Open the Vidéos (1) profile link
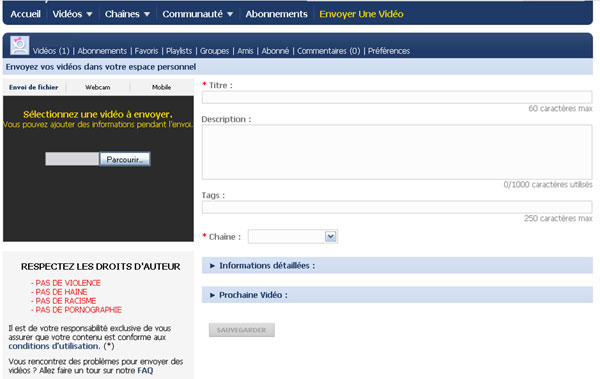This screenshot has width=600, height=379. [51, 51]
